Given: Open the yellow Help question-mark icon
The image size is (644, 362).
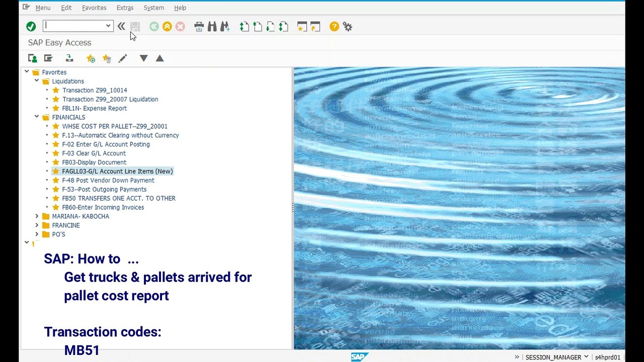Looking at the screenshot, I should click(x=334, y=26).
